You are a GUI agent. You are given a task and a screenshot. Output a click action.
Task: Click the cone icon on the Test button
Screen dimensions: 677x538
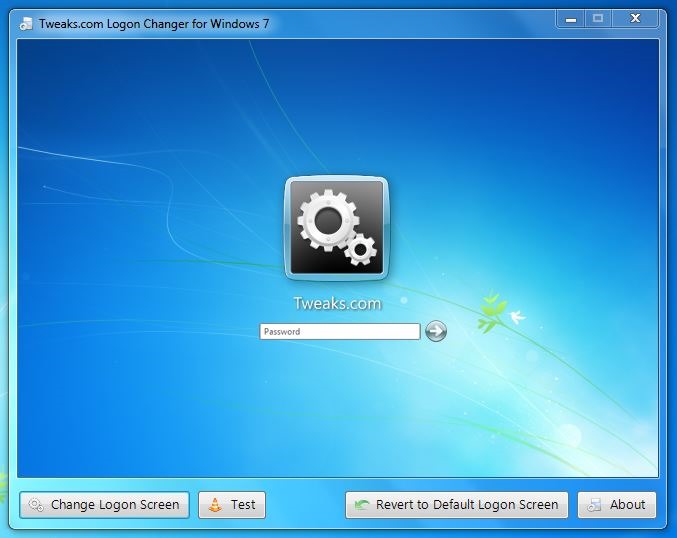tap(215, 505)
